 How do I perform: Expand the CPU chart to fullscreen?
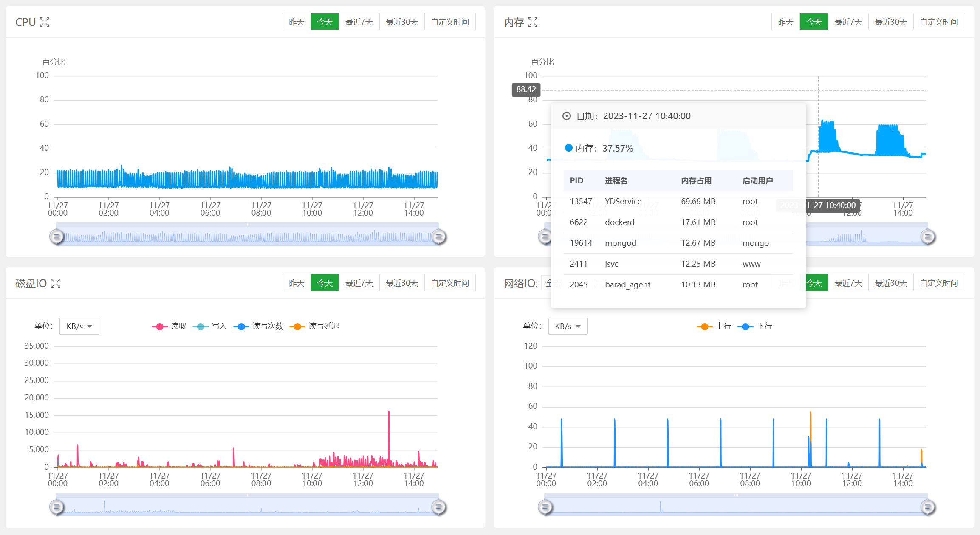tap(45, 22)
